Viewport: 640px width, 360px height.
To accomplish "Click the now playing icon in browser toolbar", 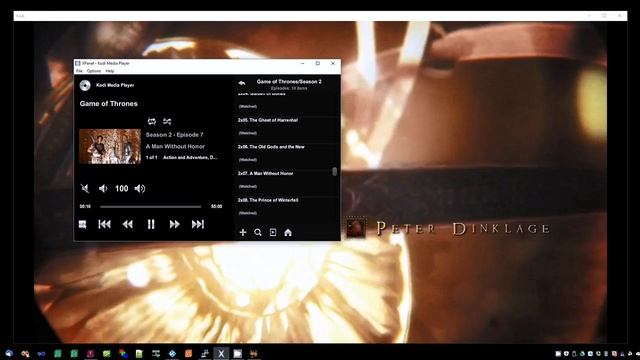I will (273, 232).
